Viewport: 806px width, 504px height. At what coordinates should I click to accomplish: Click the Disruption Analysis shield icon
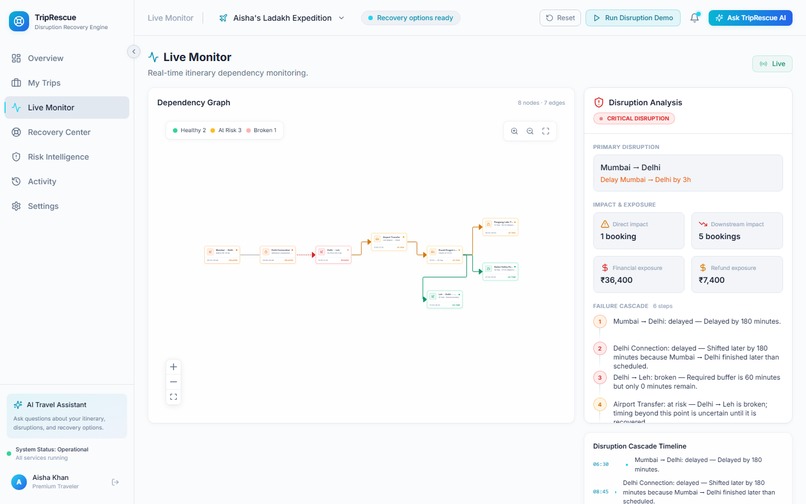pos(598,102)
